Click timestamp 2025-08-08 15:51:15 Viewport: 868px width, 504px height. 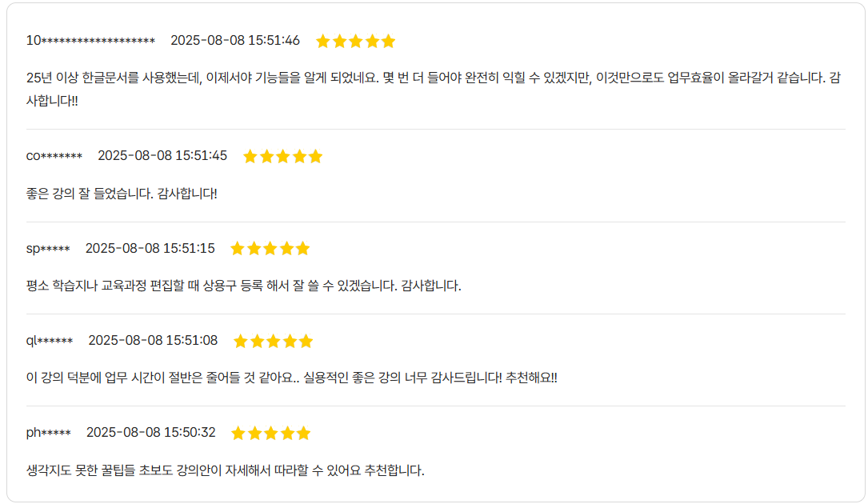coord(150,248)
